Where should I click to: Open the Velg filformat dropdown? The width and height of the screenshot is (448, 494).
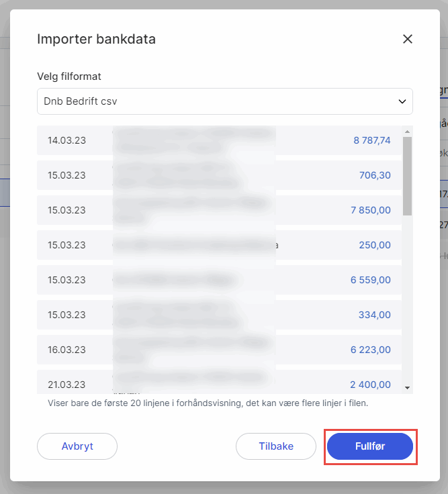point(225,101)
